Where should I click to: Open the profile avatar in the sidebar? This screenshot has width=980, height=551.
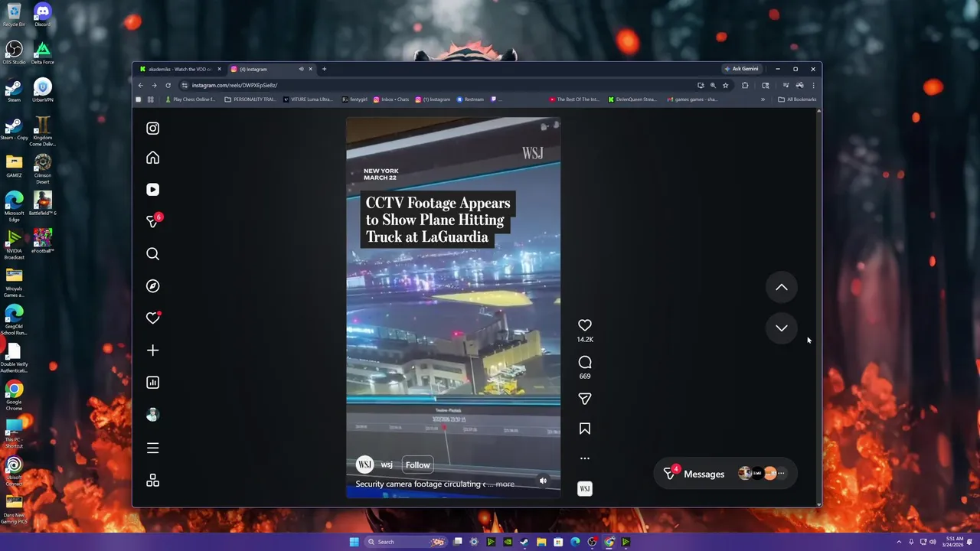tap(153, 415)
